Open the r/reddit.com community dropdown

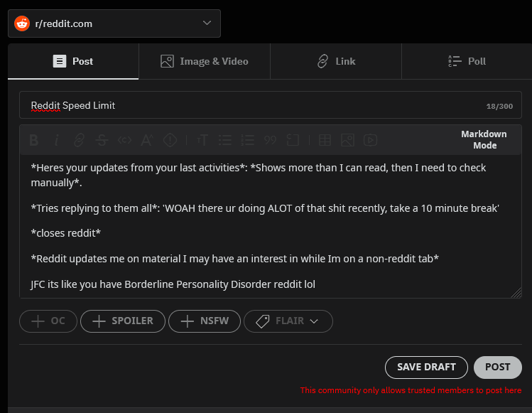pyautogui.click(x=114, y=23)
